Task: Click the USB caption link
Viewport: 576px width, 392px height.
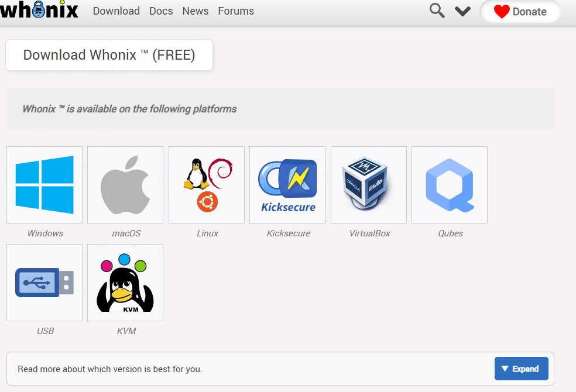Action: point(45,331)
